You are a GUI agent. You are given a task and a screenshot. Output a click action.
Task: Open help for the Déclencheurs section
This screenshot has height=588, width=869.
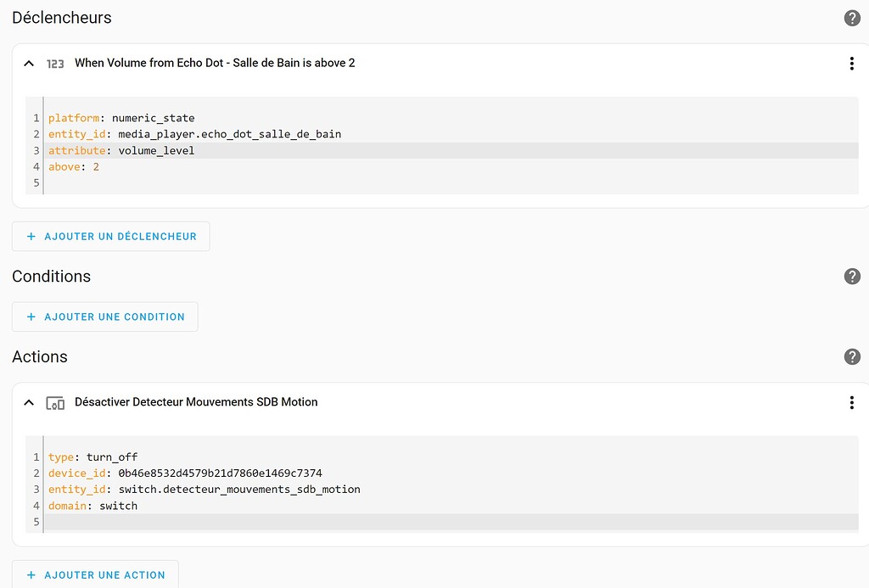[852, 18]
